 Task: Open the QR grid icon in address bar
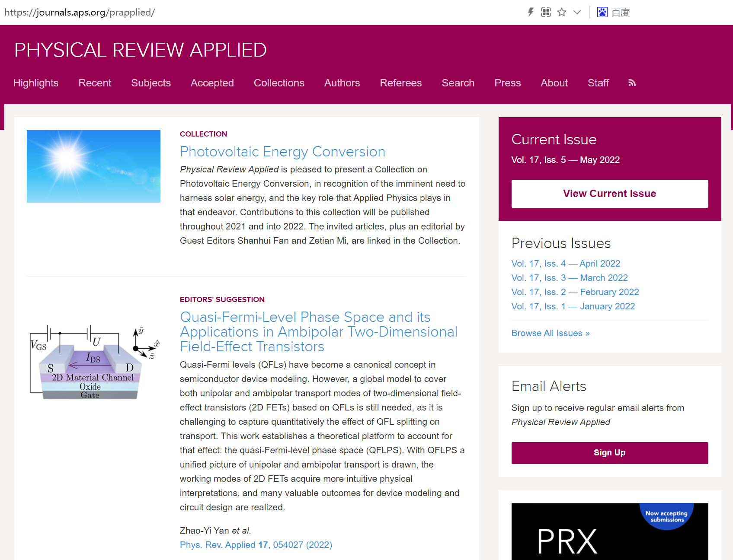(546, 12)
